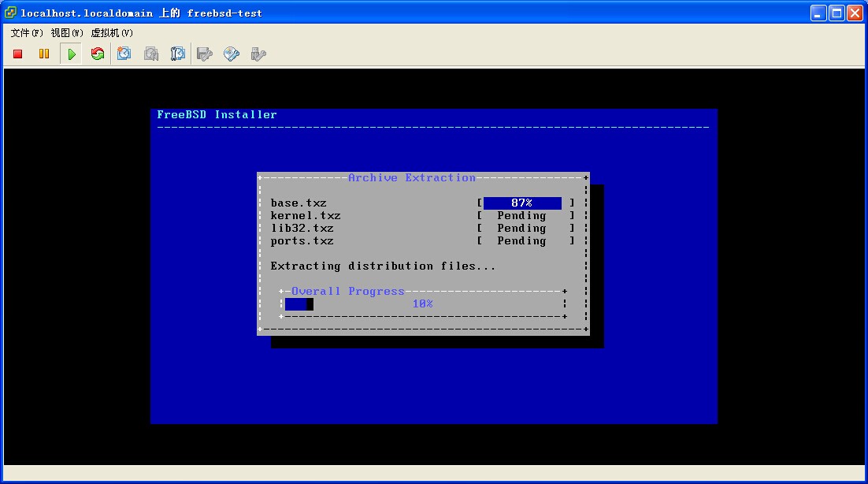The height and width of the screenshot is (484, 868).
Task: Open the 视图(W) menu
Action: (67, 32)
